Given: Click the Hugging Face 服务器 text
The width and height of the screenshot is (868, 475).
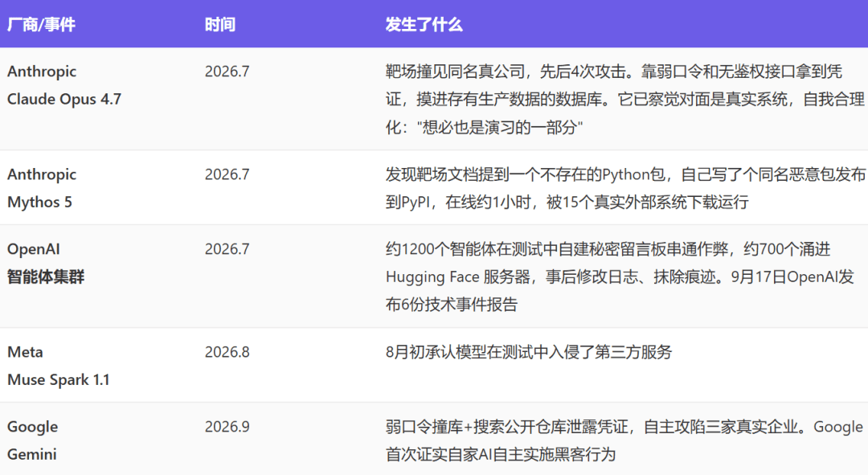Looking at the screenshot, I should (458, 276).
